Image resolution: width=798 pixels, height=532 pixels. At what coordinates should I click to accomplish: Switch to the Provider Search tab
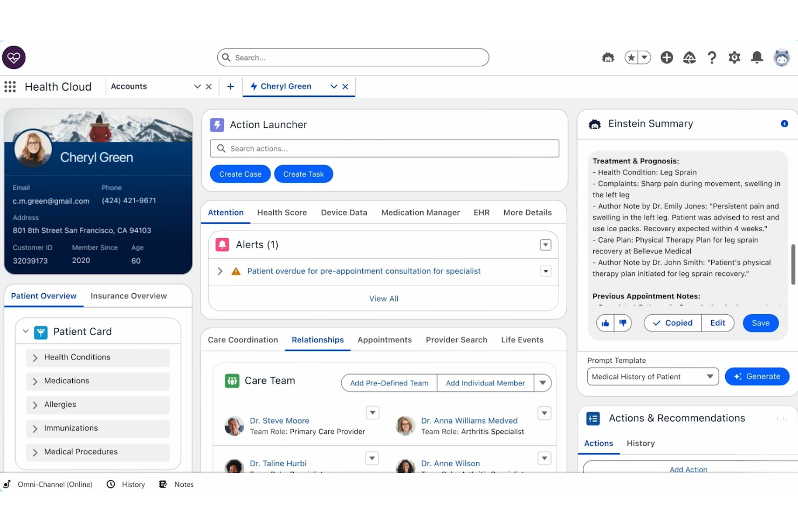click(x=456, y=340)
